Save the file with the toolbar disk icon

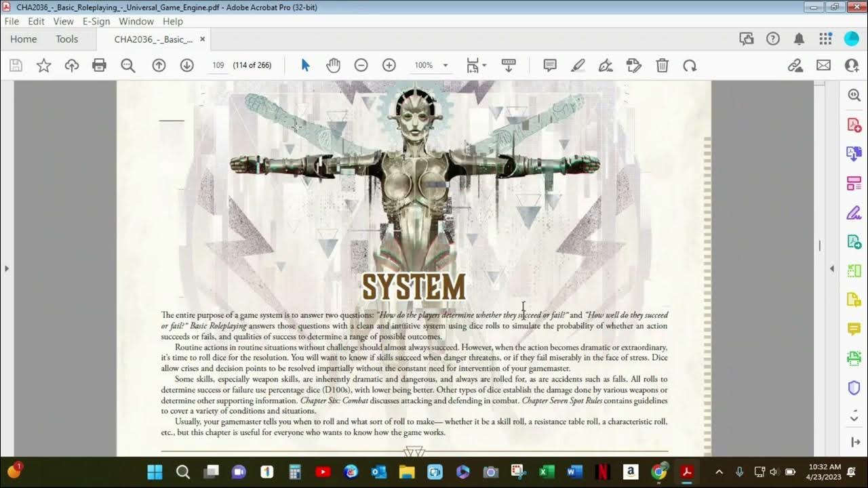click(x=16, y=65)
